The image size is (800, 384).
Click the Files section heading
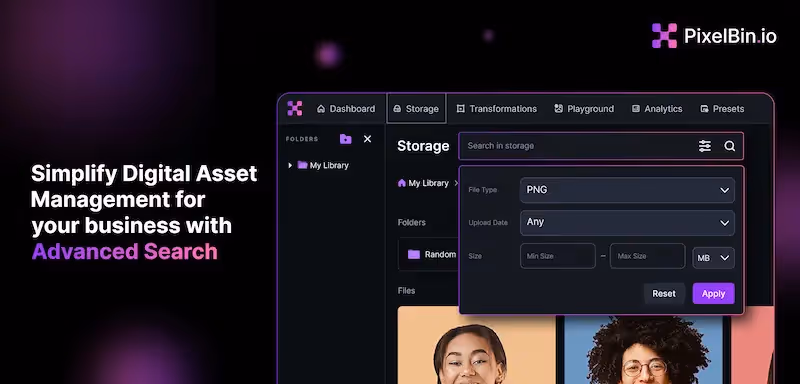tap(407, 291)
